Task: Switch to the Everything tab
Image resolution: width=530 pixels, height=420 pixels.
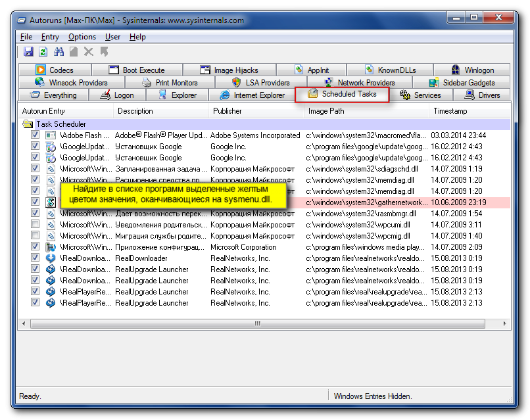Action: [54, 95]
